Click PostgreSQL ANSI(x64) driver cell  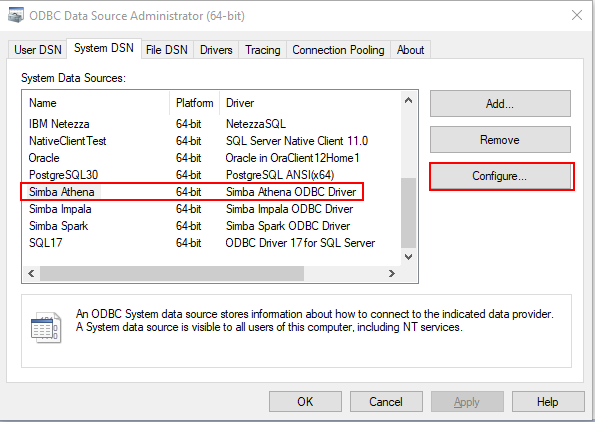pyautogui.click(x=280, y=175)
